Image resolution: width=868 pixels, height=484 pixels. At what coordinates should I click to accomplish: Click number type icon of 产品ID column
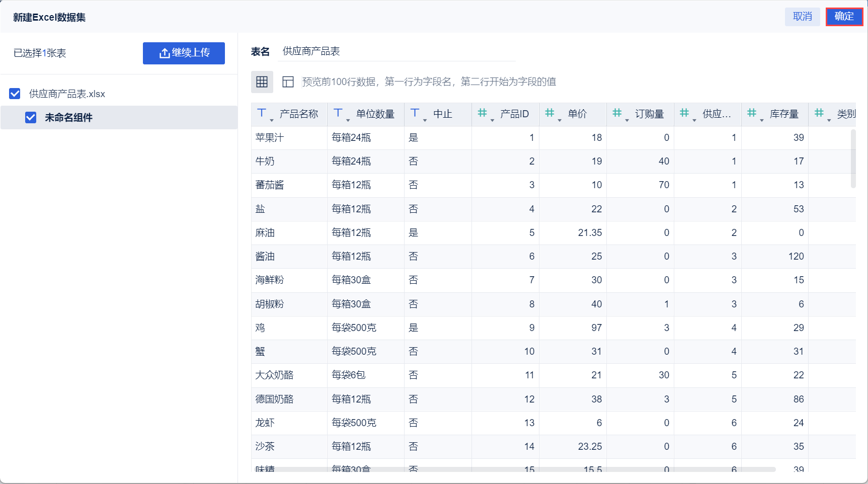pos(482,113)
